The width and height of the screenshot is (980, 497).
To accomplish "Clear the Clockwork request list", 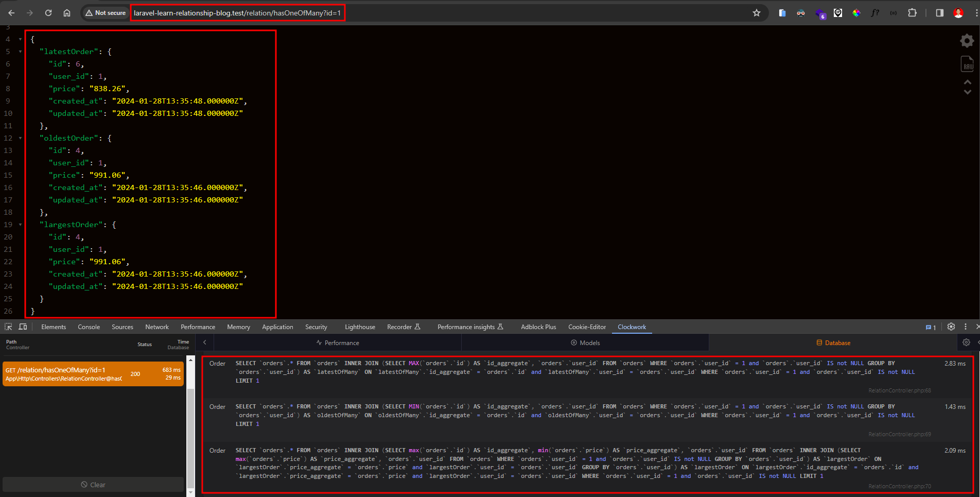I will (93, 485).
